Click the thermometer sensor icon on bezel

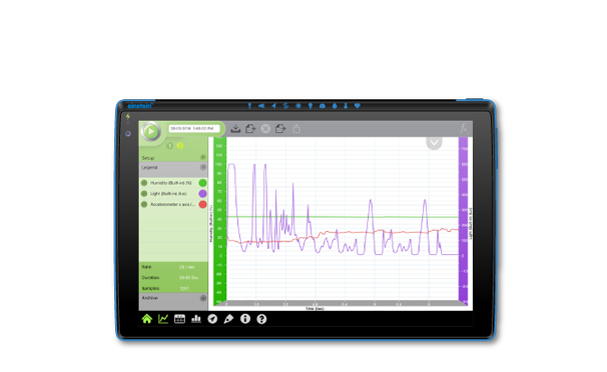(x=346, y=105)
